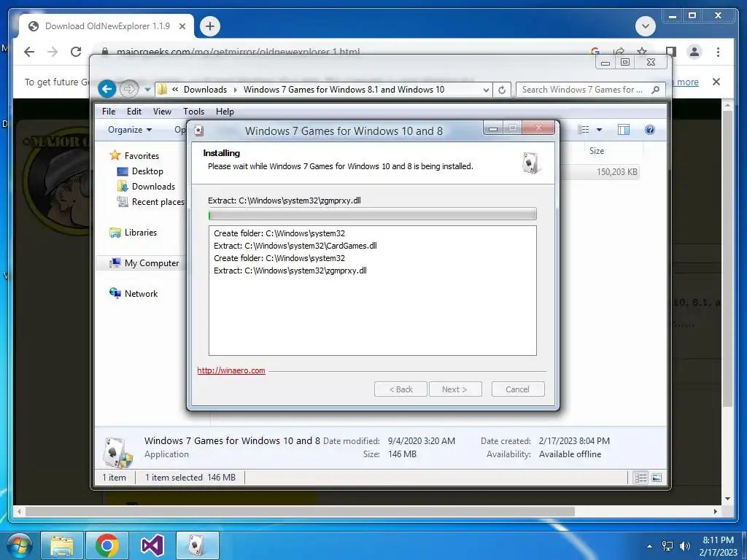Click the Chrome horizontal scrollbar

coord(300,511)
